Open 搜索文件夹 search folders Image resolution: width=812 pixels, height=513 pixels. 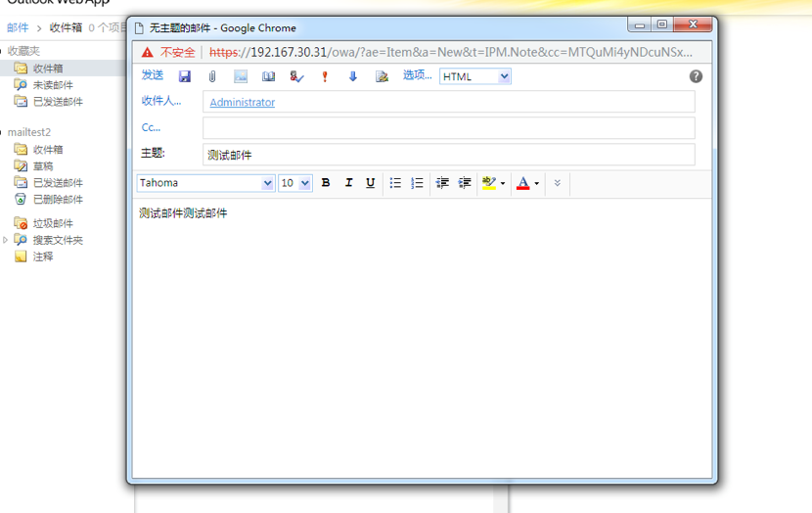point(58,240)
